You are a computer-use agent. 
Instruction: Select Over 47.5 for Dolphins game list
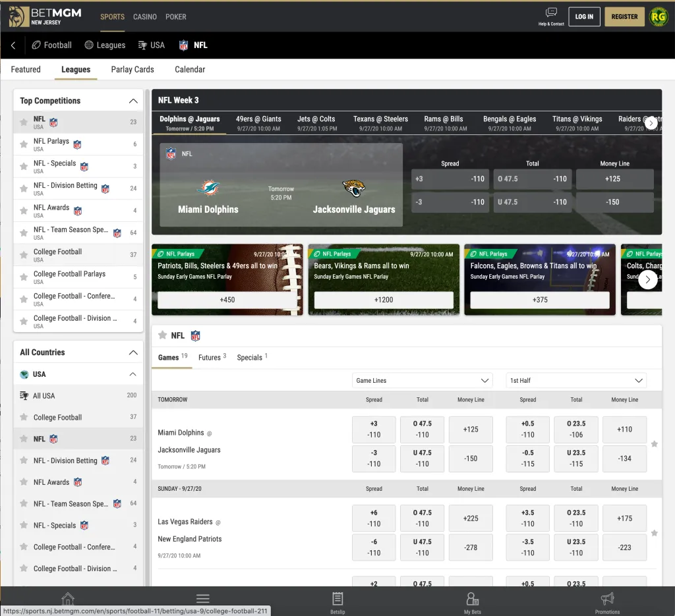[x=422, y=430]
